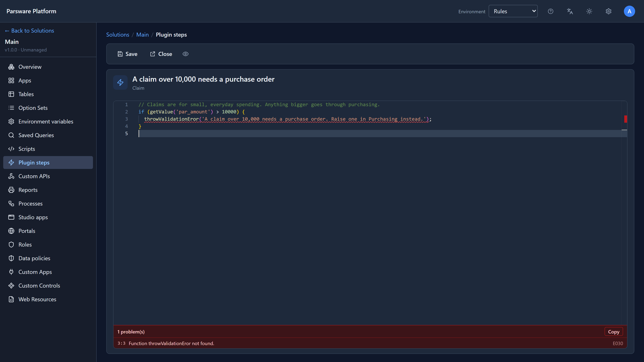This screenshot has height=362, width=644.
Task: Click the 'Function throwValidationEror not found.' problem row
Action: tap(370, 343)
